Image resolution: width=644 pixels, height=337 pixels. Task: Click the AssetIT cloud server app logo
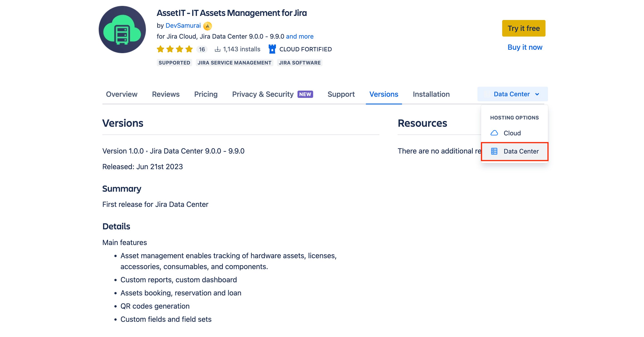pyautogui.click(x=122, y=30)
